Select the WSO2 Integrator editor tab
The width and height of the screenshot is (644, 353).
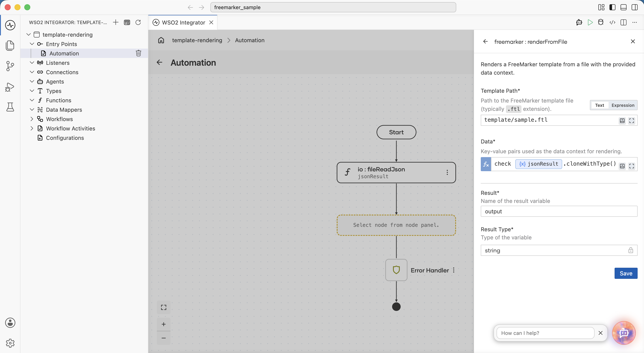pyautogui.click(x=183, y=23)
